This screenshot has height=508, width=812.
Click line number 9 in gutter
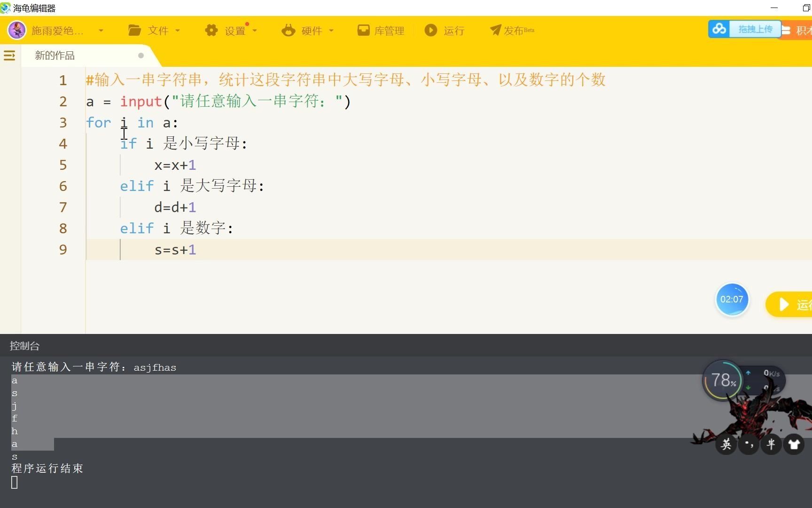tap(63, 250)
